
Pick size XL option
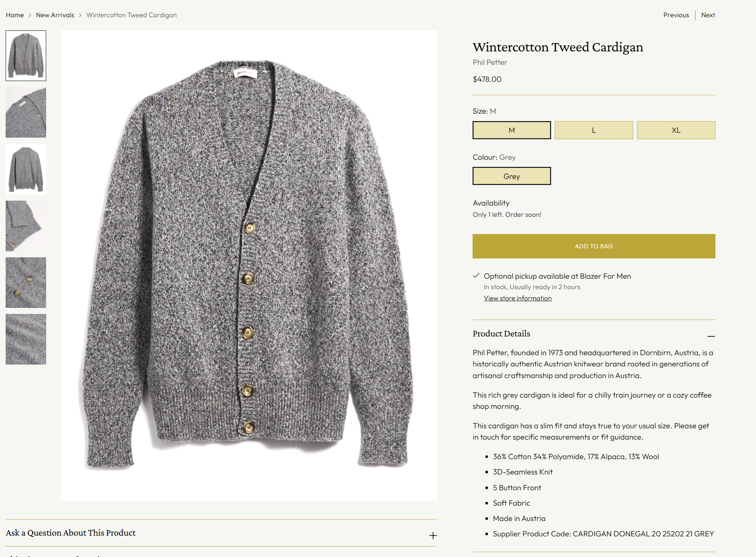click(676, 130)
